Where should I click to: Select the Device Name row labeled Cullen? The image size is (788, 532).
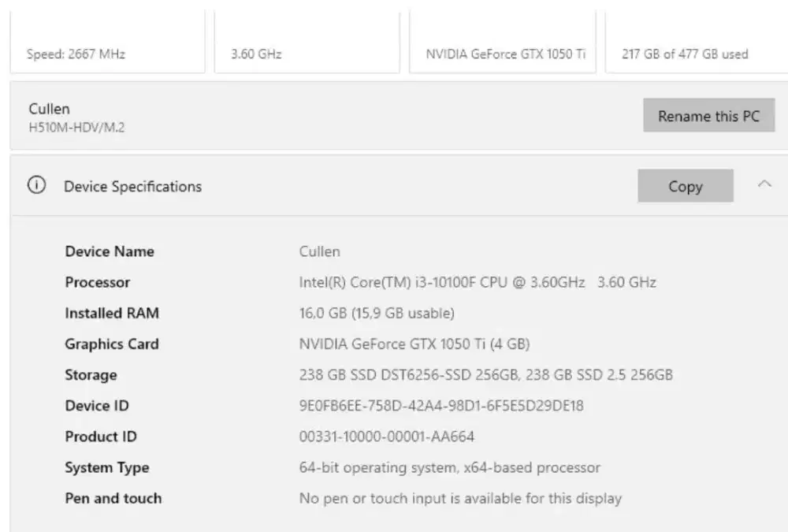click(319, 251)
